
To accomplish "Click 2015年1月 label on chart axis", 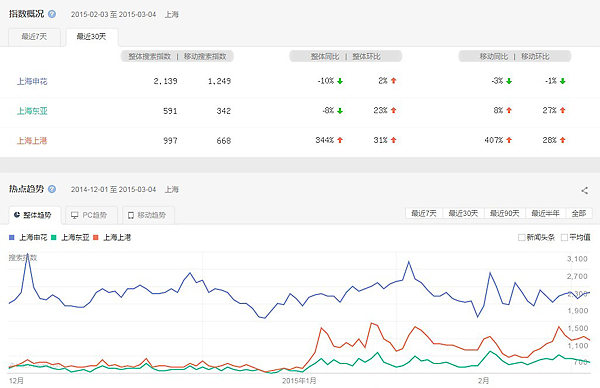I will tap(299, 381).
